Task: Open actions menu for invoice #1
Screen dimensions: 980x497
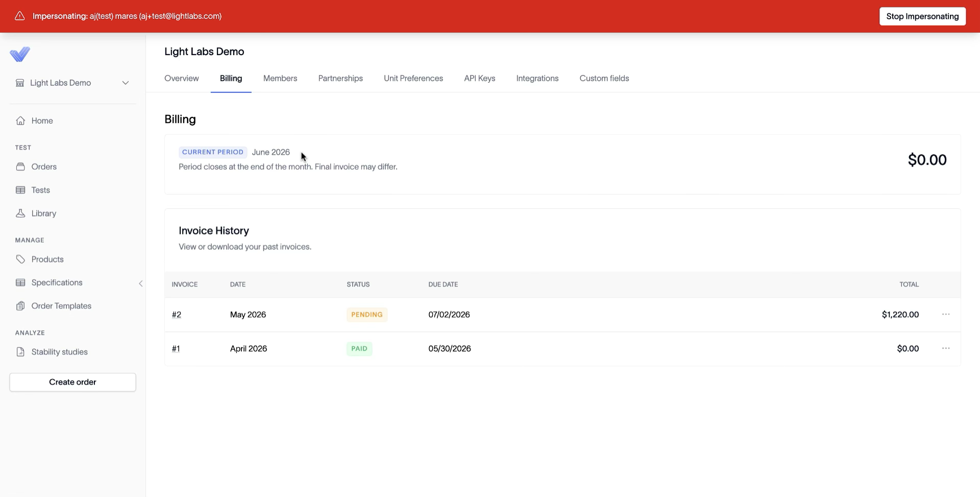Action: [x=946, y=348]
